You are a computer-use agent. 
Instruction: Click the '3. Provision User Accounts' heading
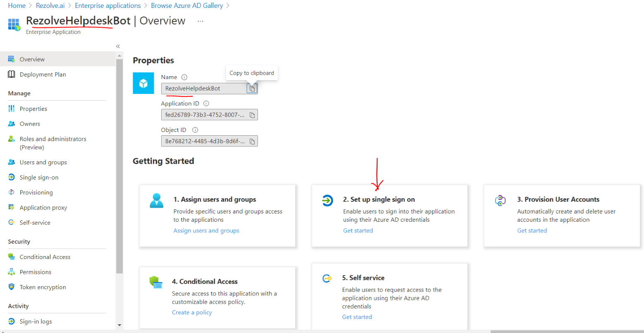pyautogui.click(x=558, y=199)
